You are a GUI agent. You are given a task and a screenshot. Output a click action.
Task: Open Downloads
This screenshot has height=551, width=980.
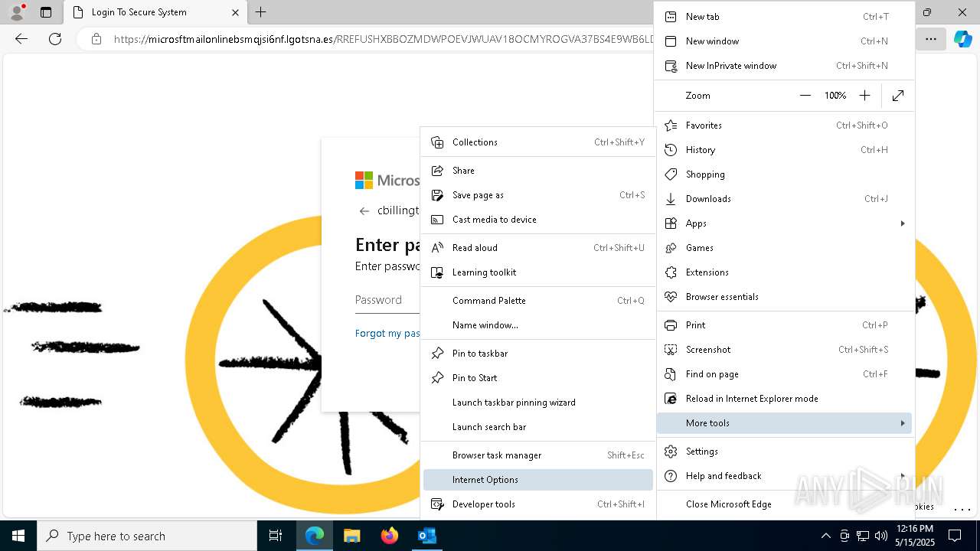coord(784,199)
